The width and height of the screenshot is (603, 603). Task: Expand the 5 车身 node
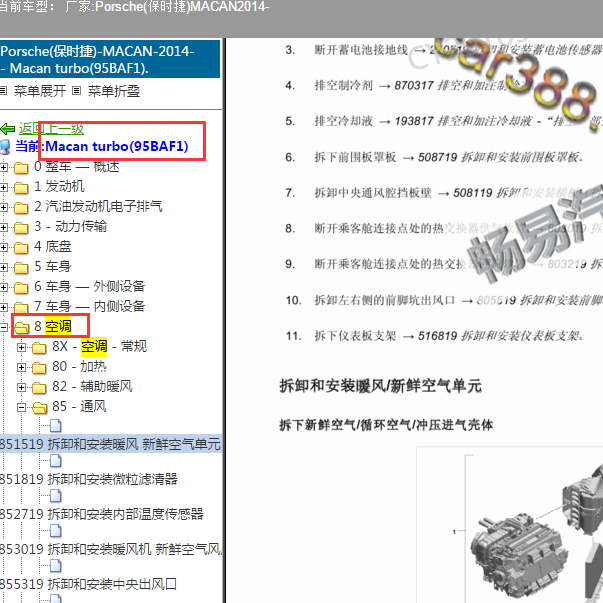tap(4, 267)
